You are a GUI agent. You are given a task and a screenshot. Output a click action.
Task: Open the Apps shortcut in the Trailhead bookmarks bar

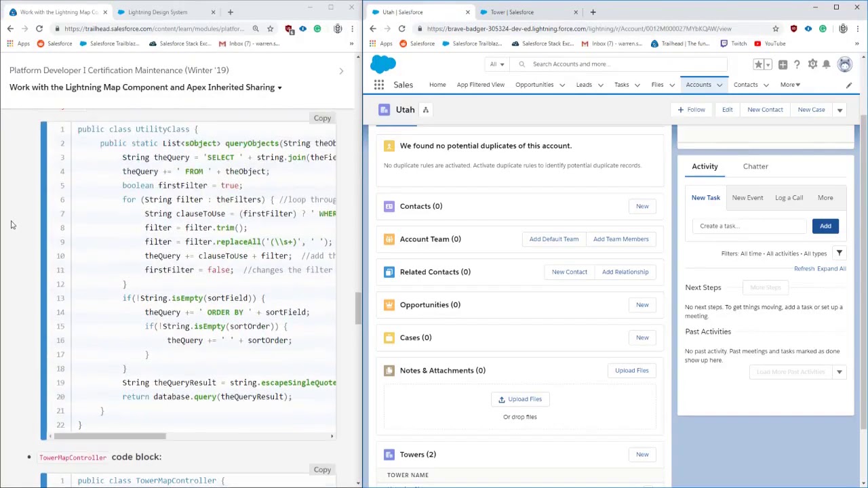(x=18, y=43)
